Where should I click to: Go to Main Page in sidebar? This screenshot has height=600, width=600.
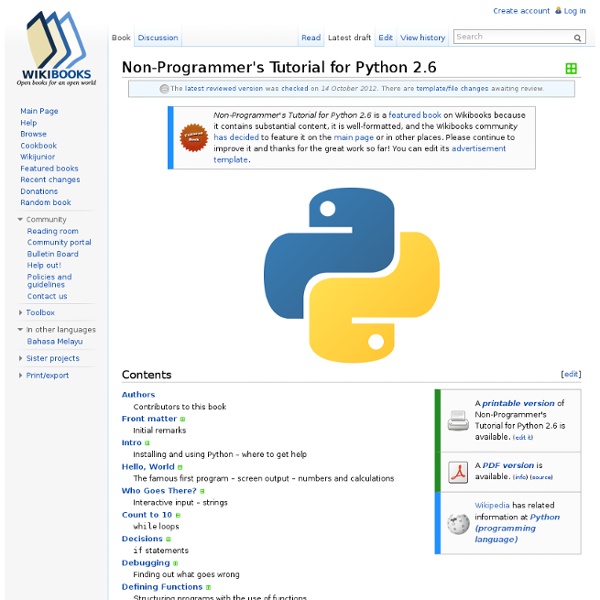[39, 111]
